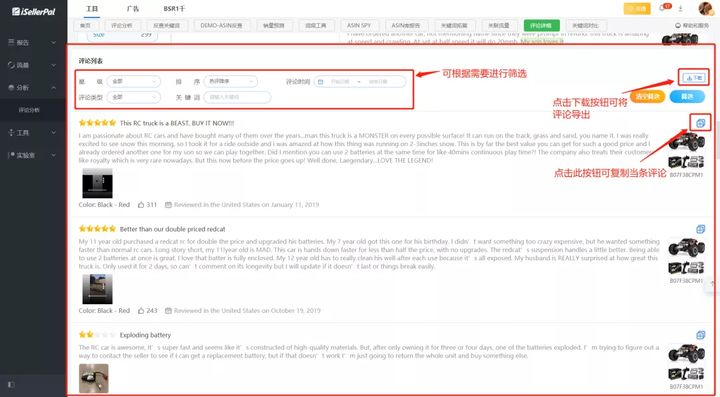Click the end date field
720x397 pixels.
point(379,82)
